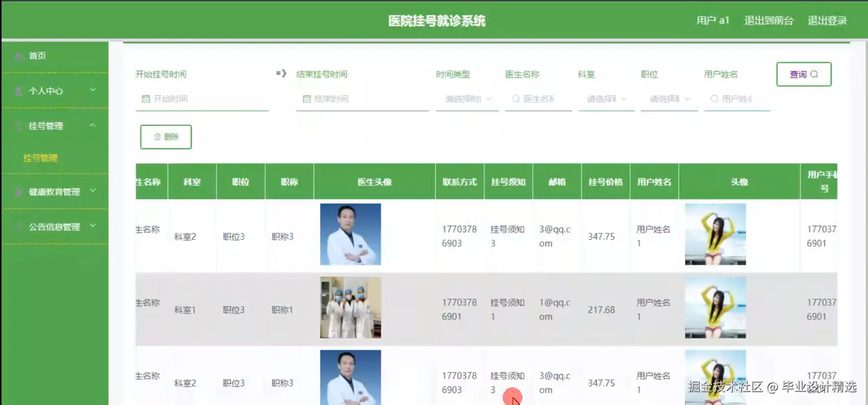Click the magnifier icon on 查询 button
Viewport: 868px width, 405px height.
tap(814, 74)
